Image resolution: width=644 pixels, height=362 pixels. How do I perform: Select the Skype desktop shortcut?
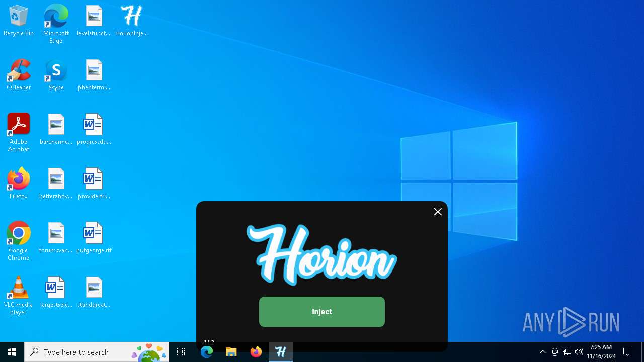click(x=56, y=75)
